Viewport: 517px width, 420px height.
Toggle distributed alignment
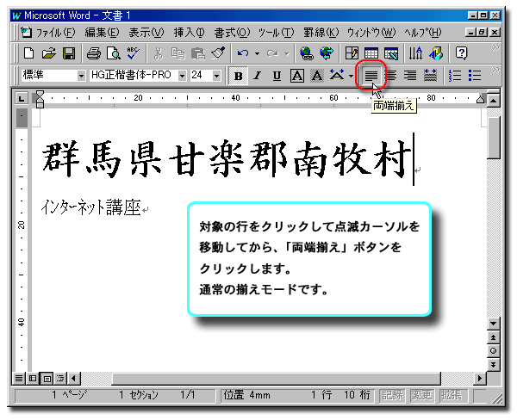tap(430, 76)
